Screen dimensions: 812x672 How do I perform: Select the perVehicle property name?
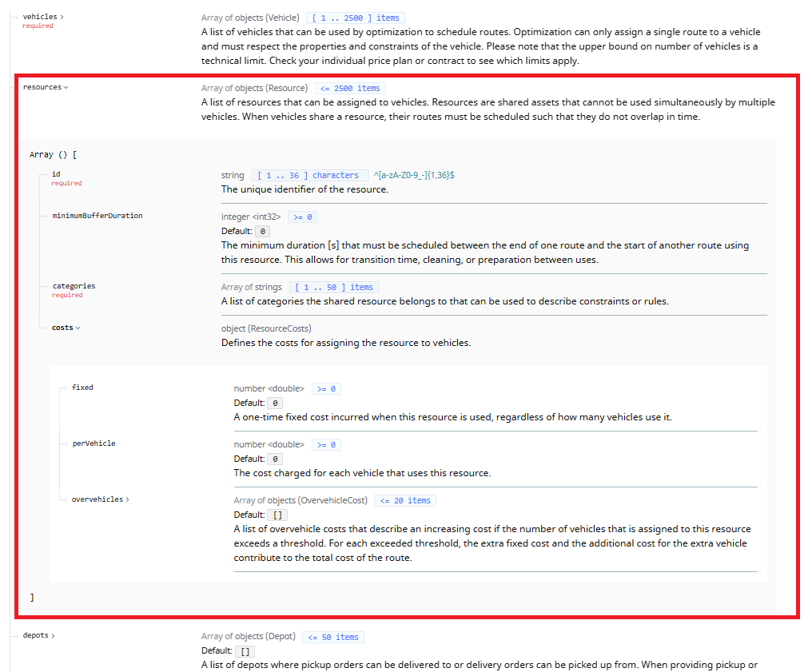94,443
